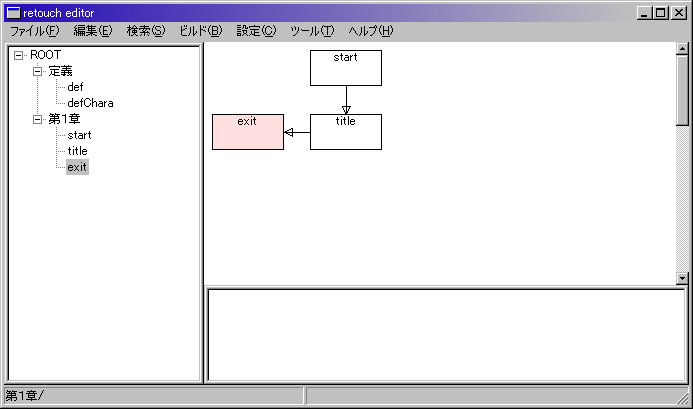Viewport: 693px width, 409px height.
Task: Open the 設定(C) menu
Action: [256, 31]
